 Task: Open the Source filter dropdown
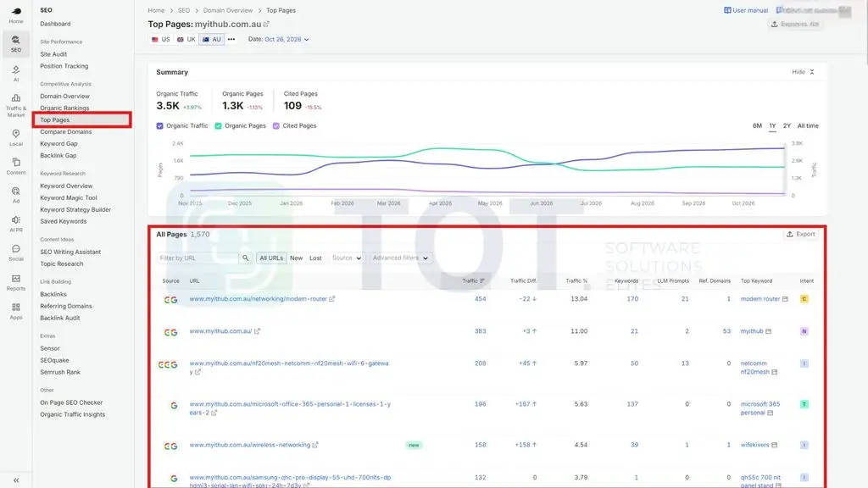347,258
